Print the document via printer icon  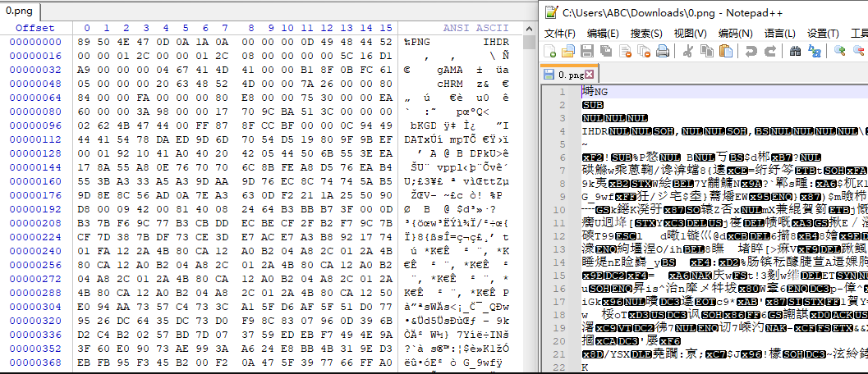click(662, 52)
